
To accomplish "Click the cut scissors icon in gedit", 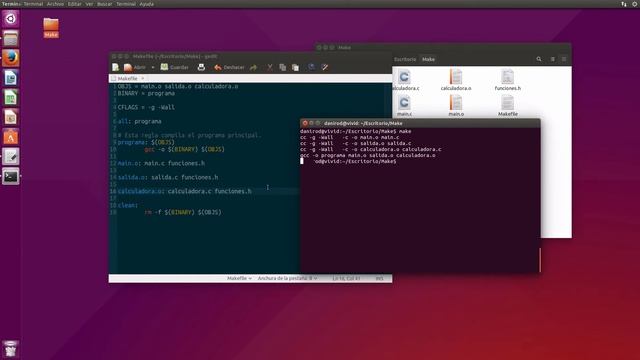I will 270,67.
